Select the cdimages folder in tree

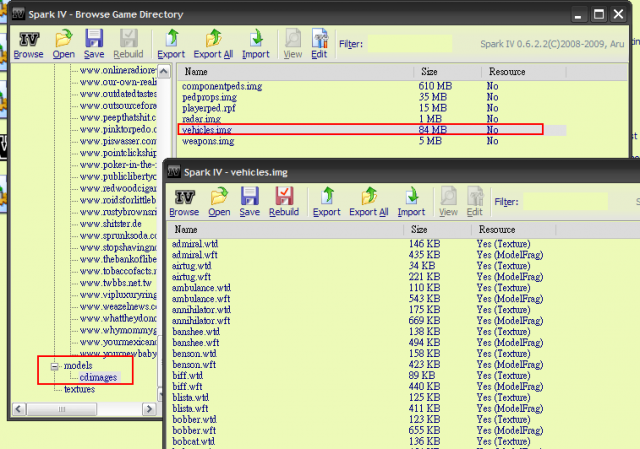[x=99, y=377]
